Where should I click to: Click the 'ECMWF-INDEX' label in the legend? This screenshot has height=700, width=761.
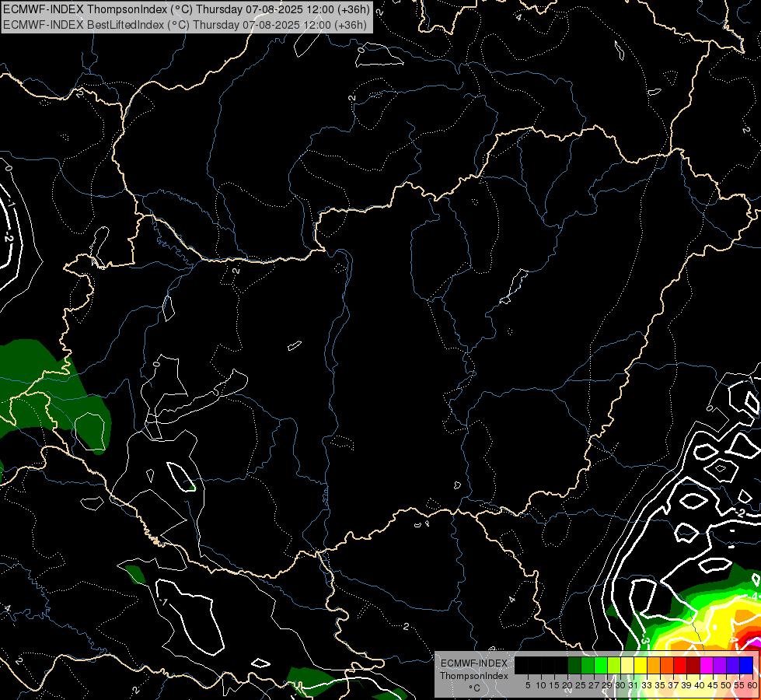click(x=474, y=663)
